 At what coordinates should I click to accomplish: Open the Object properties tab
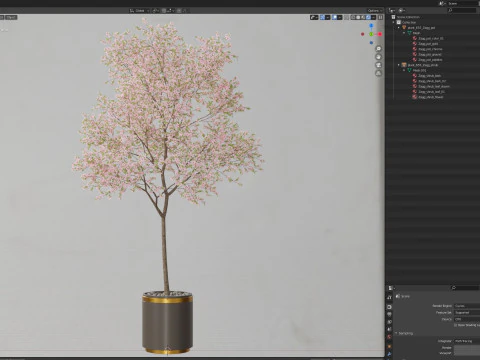click(389, 346)
